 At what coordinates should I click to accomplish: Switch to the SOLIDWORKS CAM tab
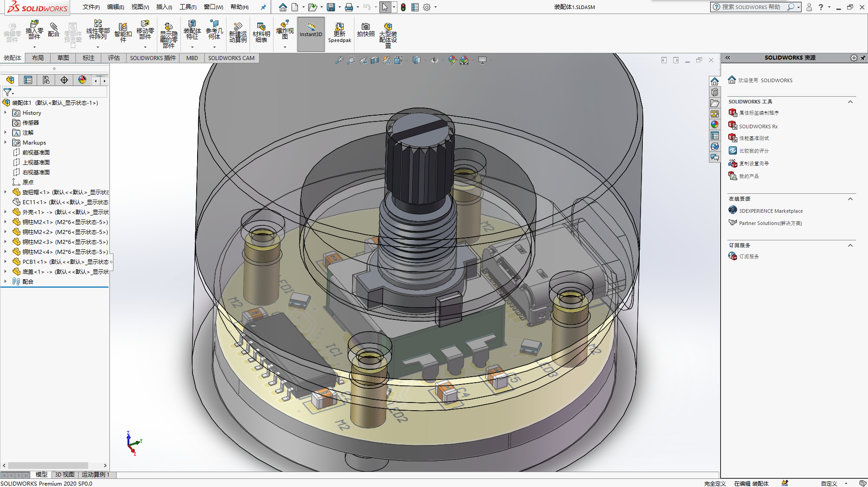(231, 58)
